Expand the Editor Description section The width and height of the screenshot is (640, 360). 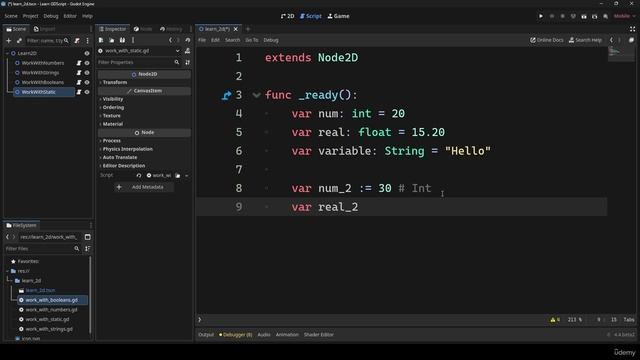[124, 166]
